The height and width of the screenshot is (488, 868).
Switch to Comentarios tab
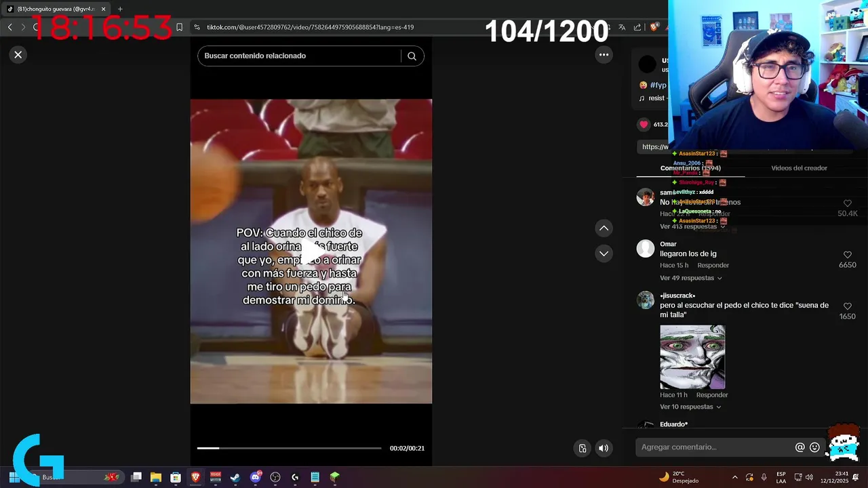[690, 168]
